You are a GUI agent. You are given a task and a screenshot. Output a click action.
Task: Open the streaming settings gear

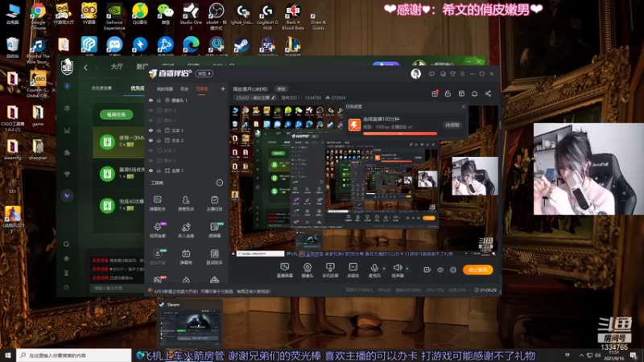click(453, 269)
